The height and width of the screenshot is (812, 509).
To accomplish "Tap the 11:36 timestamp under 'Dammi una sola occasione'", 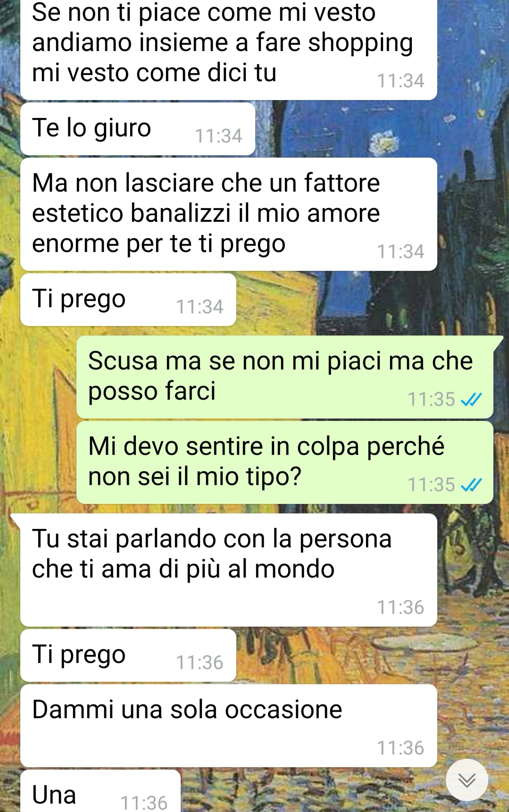I will [401, 748].
